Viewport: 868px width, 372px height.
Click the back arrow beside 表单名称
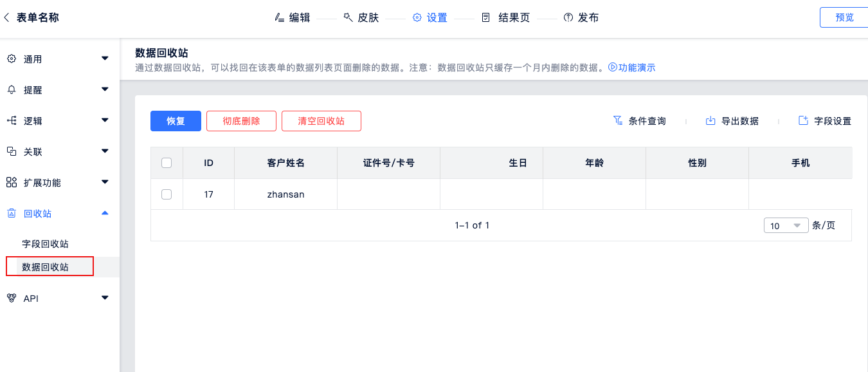coord(6,17)
